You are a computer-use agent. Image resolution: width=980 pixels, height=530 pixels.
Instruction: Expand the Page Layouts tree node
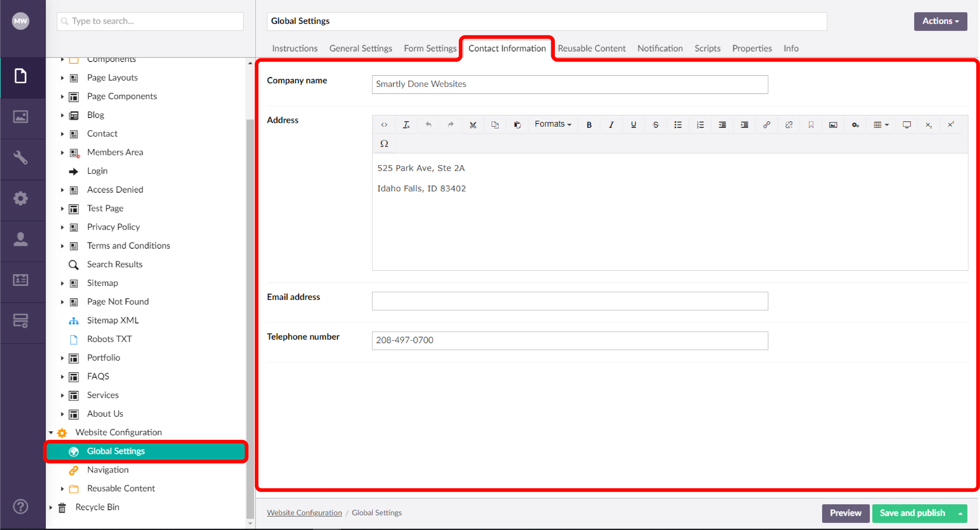(x=62, y=78)
